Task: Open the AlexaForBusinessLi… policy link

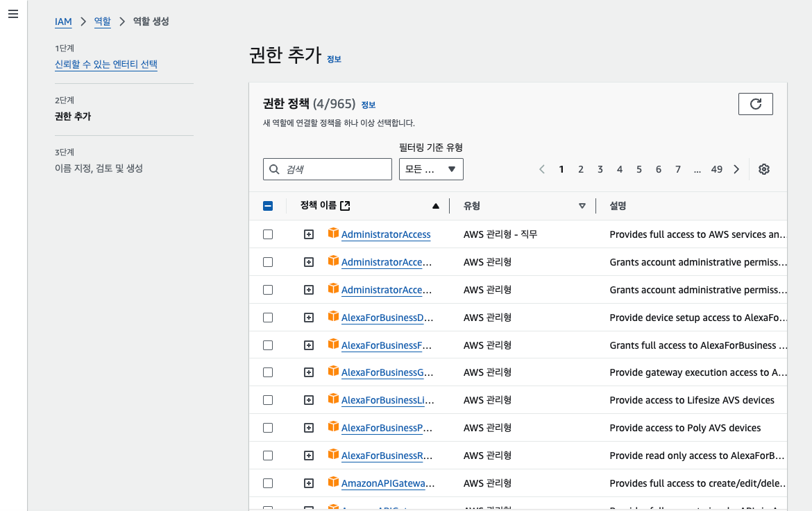Action: (x=387, y=400)
